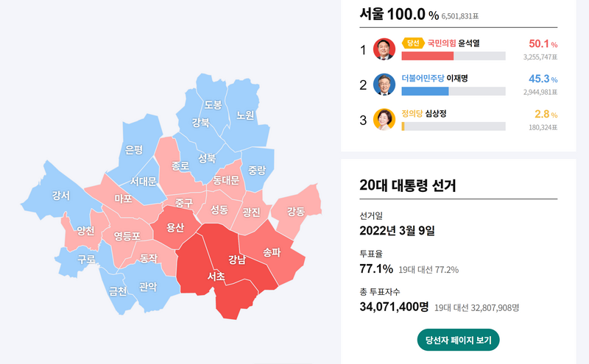
Task: Click Lee Jae-myung's candidate portrait
Action: [385, 85]
